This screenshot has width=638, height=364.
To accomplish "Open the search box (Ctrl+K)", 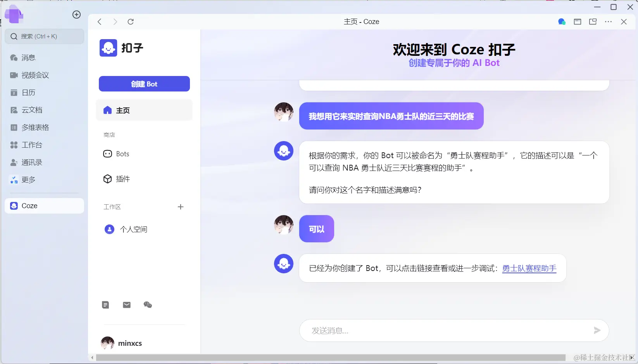I will pyautogui.click(x=44, y=36).
